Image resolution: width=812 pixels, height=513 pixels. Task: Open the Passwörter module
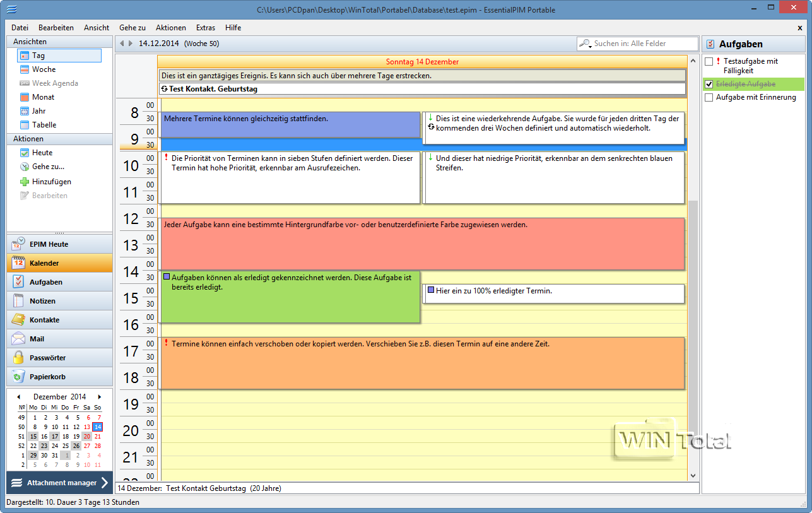(59, 358)
